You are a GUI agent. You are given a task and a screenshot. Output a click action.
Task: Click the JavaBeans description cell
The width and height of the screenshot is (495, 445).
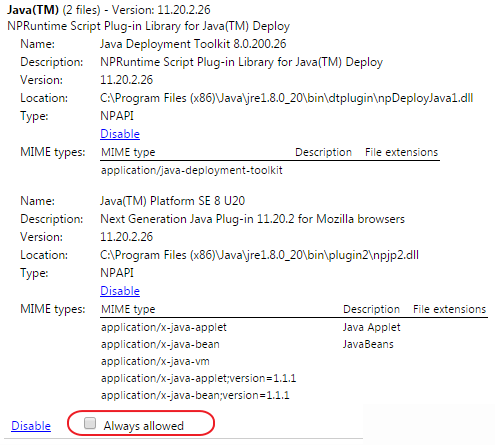pyautogui.click(x=368, y=344)
